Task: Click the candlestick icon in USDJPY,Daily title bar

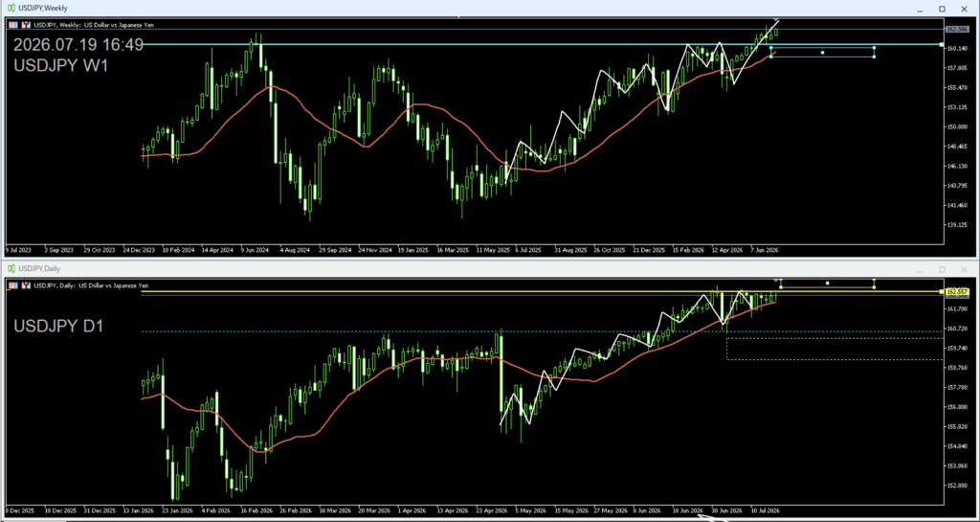Action: pos(10,268)
